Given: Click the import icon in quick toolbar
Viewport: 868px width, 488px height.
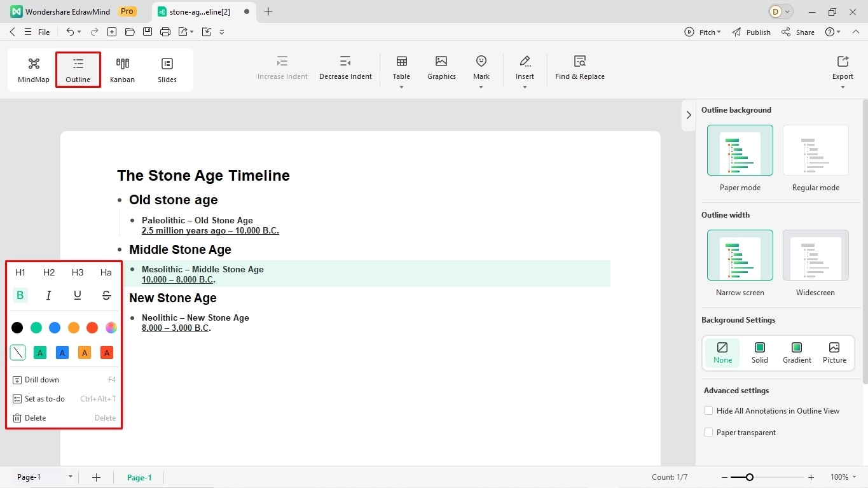Looking at the screenshot, I should coord(206,32).
